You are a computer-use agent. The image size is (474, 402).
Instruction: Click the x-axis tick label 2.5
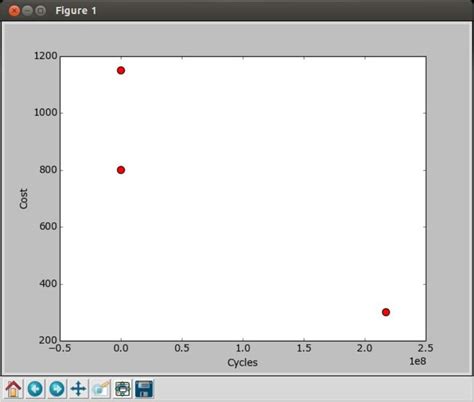[426, 348]
